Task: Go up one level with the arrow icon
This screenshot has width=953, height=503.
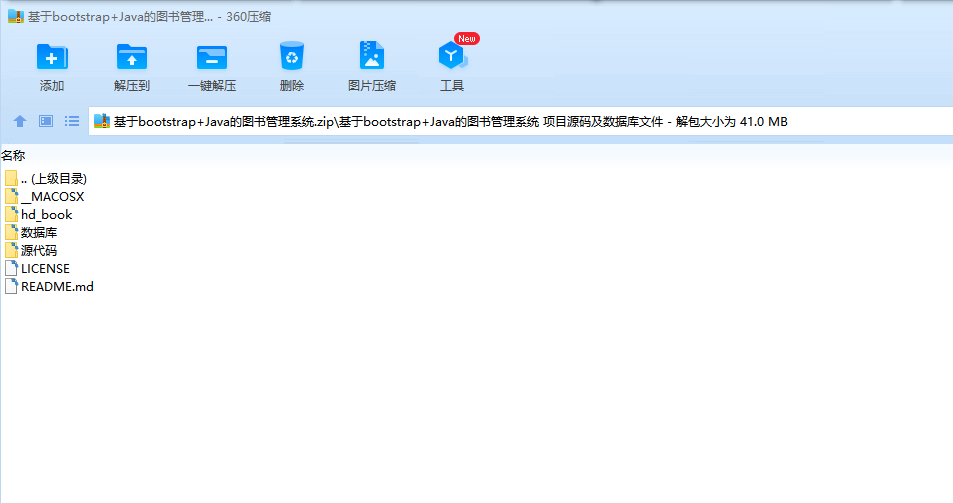Action: [20, 121]
